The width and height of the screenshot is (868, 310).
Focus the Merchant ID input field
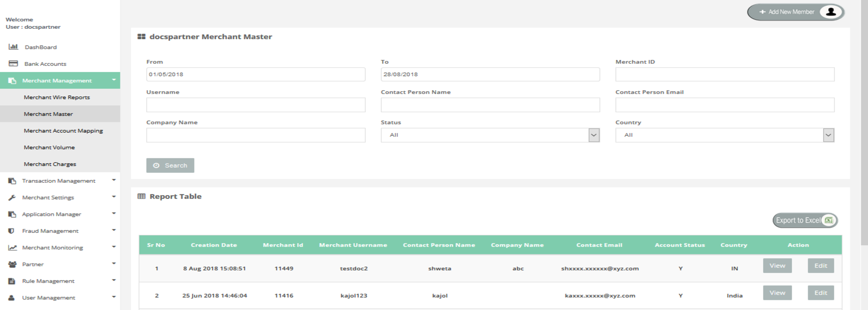(x=724, y=74)
